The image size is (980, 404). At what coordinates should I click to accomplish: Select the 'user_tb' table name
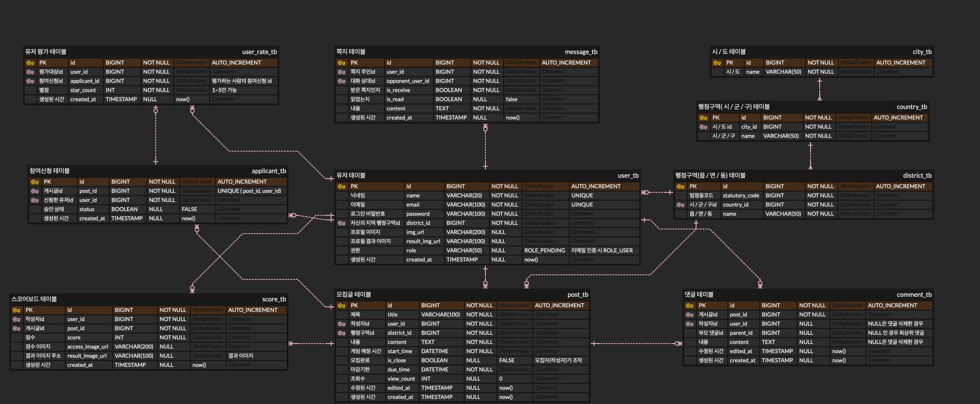click(628, 175)
